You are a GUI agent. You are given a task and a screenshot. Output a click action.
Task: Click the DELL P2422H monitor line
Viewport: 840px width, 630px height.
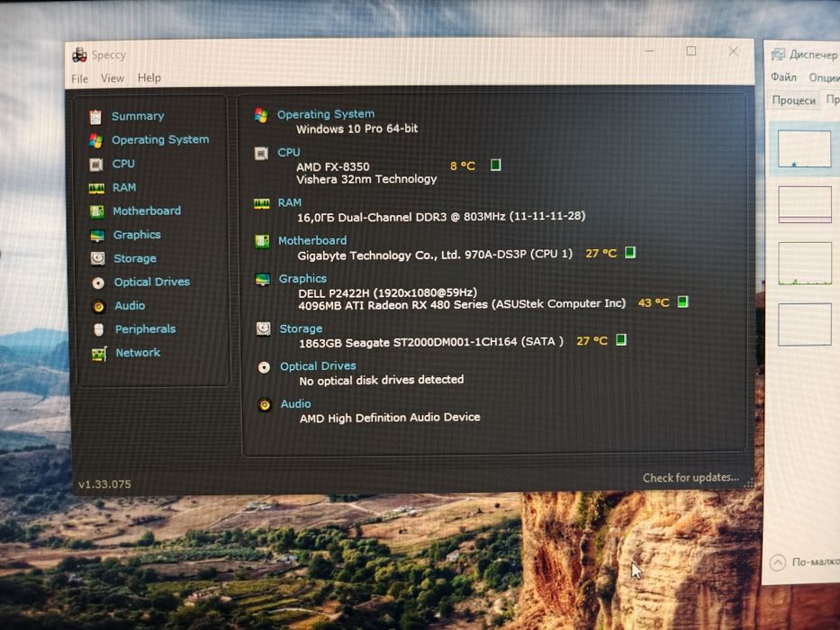click(x=387, y=292)
